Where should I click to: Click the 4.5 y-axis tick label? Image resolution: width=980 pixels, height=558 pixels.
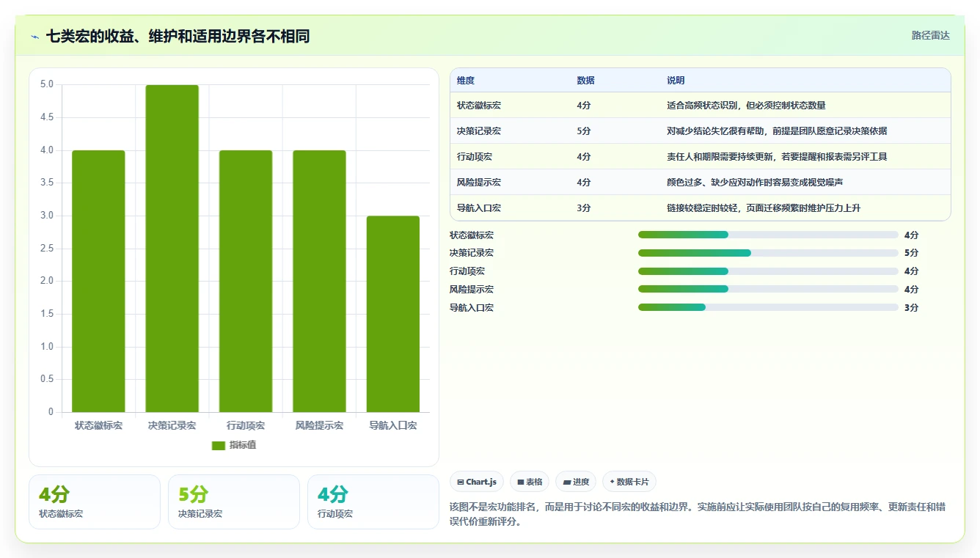47,117
